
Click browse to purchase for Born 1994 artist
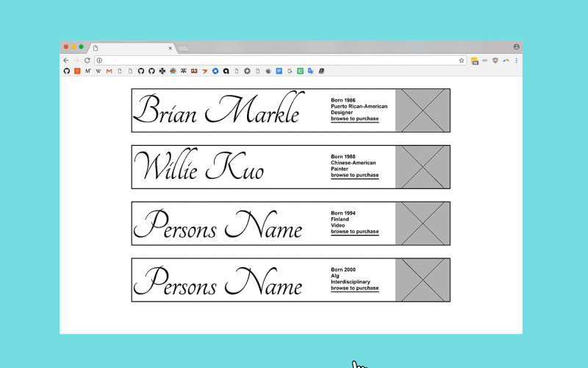click(x=355, y=232)
